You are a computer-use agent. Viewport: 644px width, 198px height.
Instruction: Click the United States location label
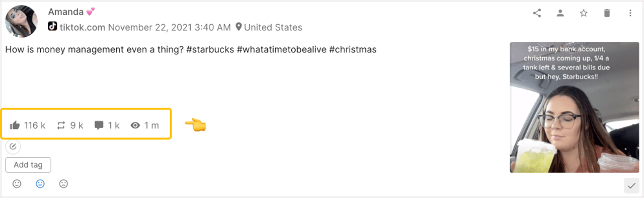click(273, 27)
